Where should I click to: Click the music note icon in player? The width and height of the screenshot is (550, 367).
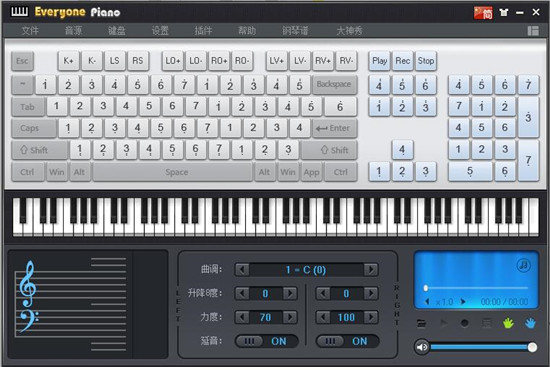[x=523, y=265]
